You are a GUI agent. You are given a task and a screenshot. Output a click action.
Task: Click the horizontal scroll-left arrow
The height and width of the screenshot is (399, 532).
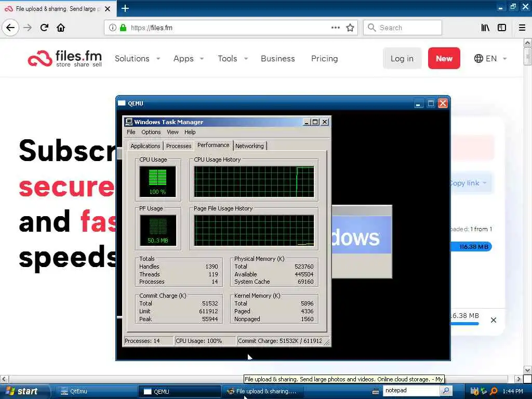(x=4, y=379)
